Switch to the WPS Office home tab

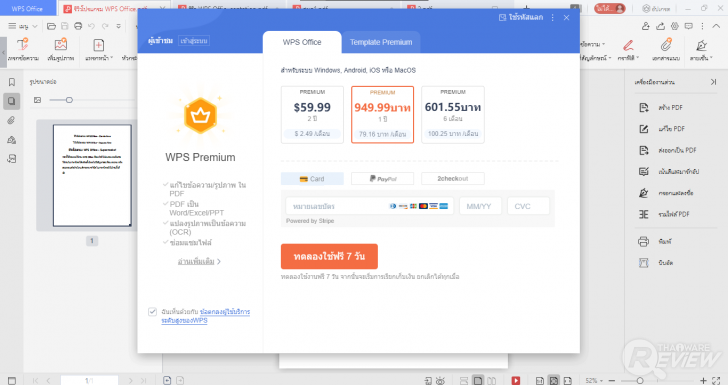(27, 8)
